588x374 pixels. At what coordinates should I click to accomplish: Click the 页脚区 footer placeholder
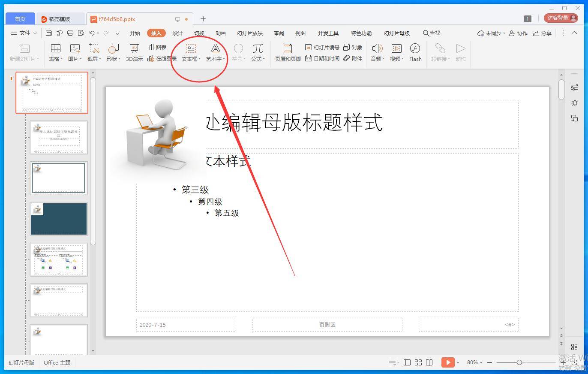tap(327, 325)
